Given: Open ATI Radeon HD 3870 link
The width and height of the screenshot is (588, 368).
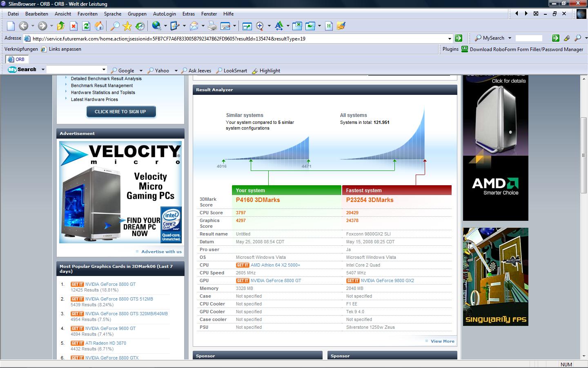Looking at the screenshot, I should 106,343.
